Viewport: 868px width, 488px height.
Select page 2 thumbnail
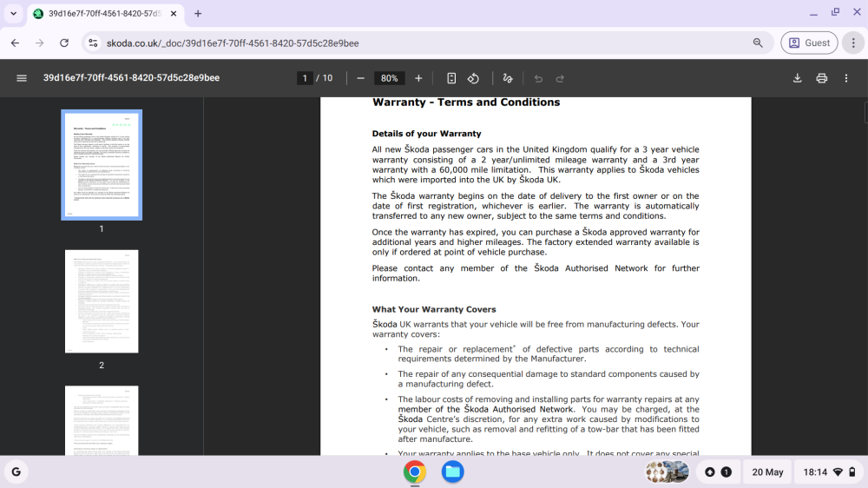point(102,301)
